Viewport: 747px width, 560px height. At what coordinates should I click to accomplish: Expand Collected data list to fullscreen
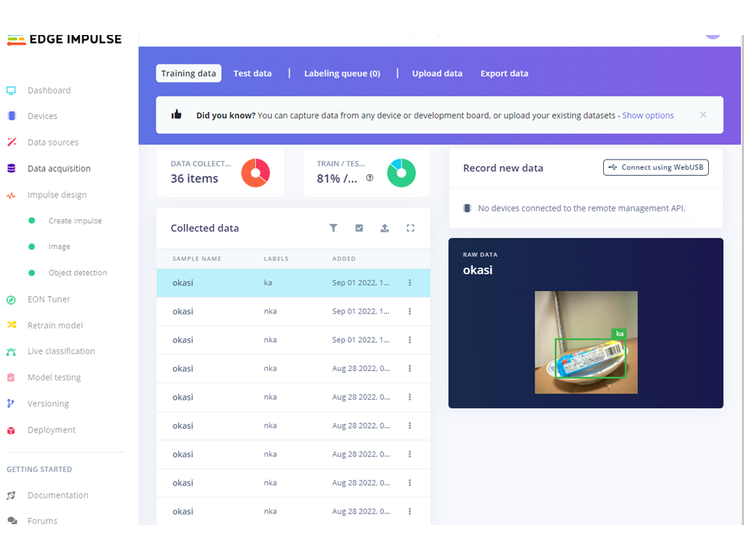(410, 228)
